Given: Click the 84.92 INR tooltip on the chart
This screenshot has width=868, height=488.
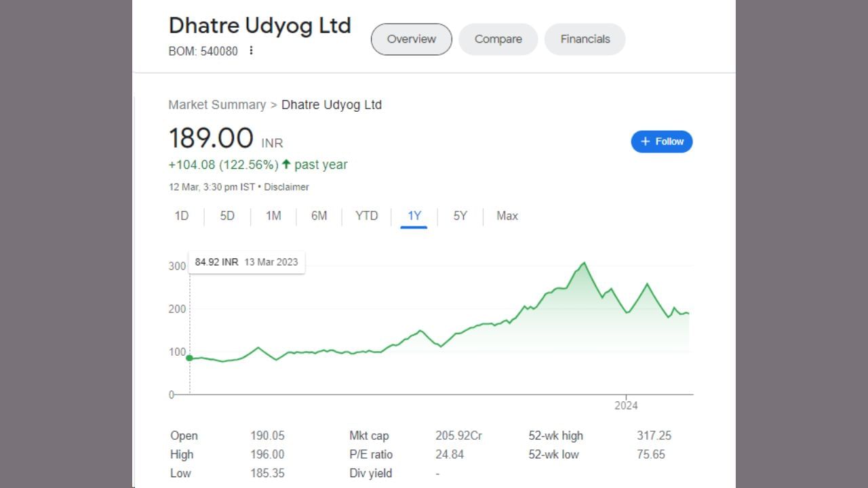Looking at the screenshot, I should click(246, 262).
